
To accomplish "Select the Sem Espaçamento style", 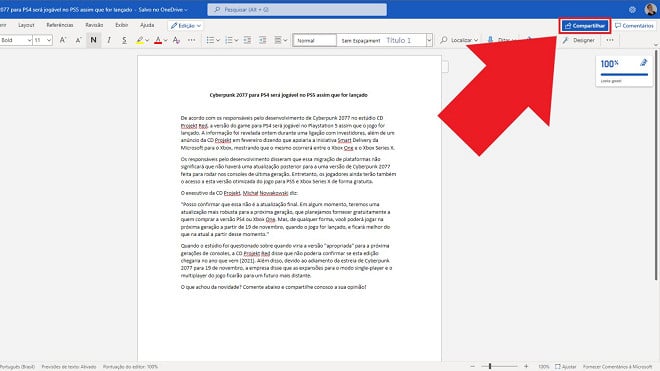I will click(x=360, y=40).
